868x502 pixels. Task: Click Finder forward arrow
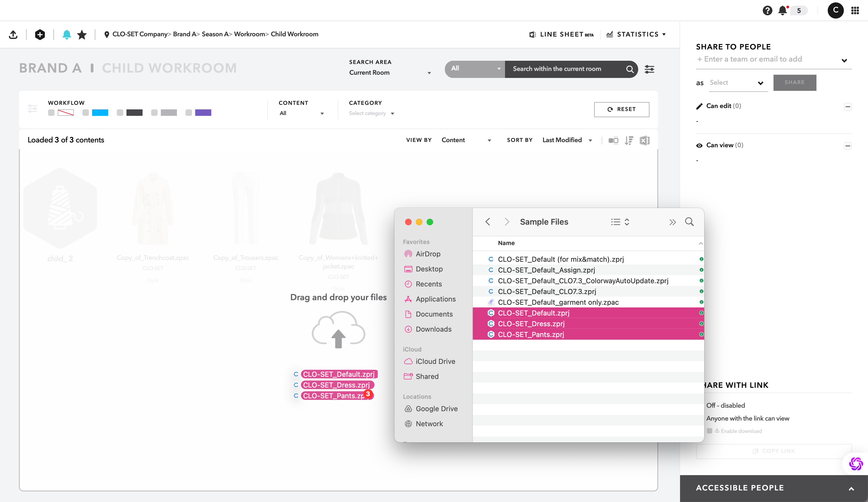(507, 222)
